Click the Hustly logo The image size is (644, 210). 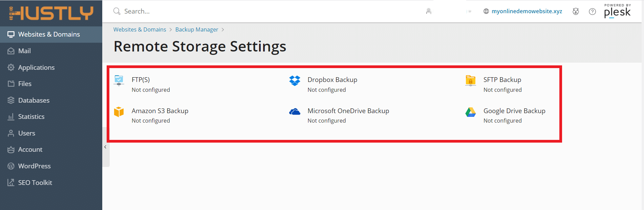tap(51, 13)
